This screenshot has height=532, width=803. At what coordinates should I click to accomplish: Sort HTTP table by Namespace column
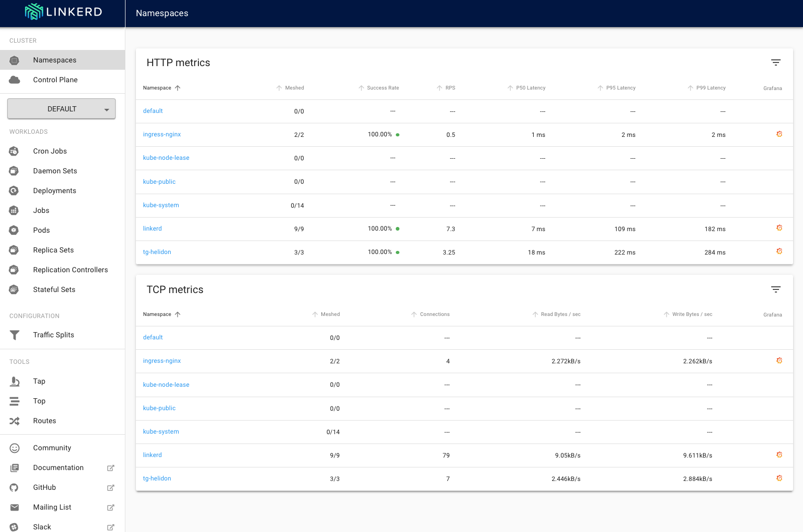click(x=161, y=88)
